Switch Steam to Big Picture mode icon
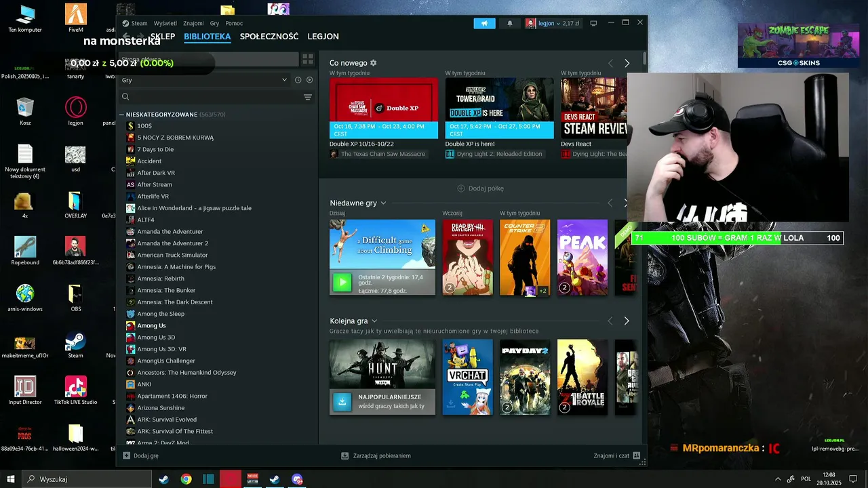 593,23
